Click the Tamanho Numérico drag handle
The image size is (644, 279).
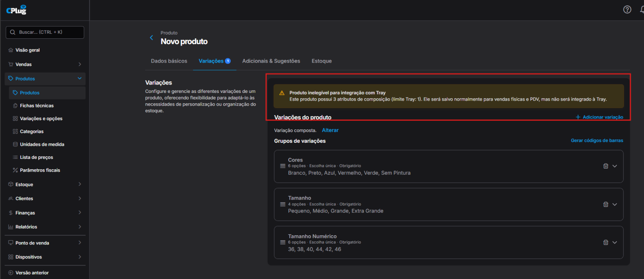(x=283, y=243)
